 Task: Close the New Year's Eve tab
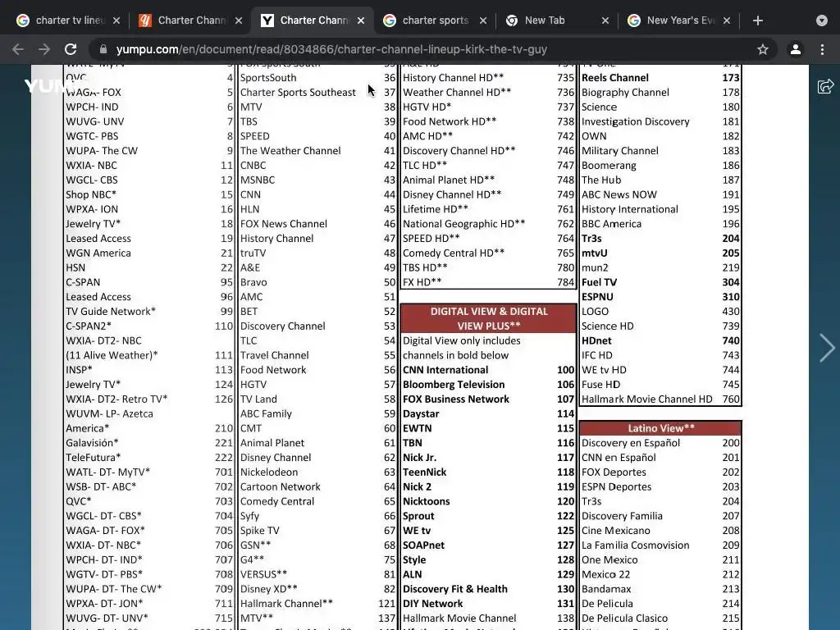click(x=727, y=21)
